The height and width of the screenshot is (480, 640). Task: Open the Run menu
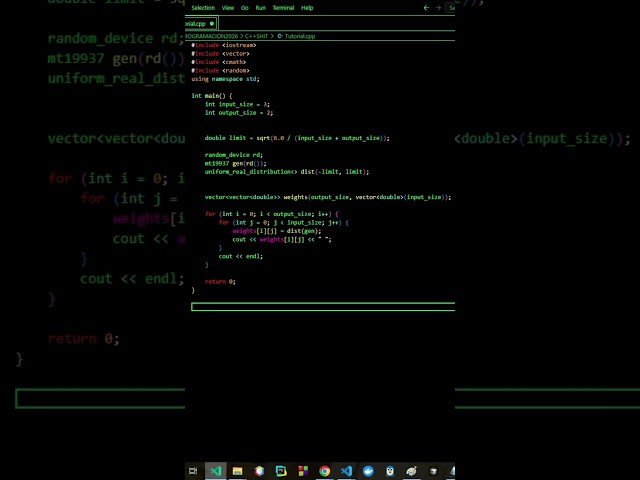pyautogui.click(x=260, y=8)
